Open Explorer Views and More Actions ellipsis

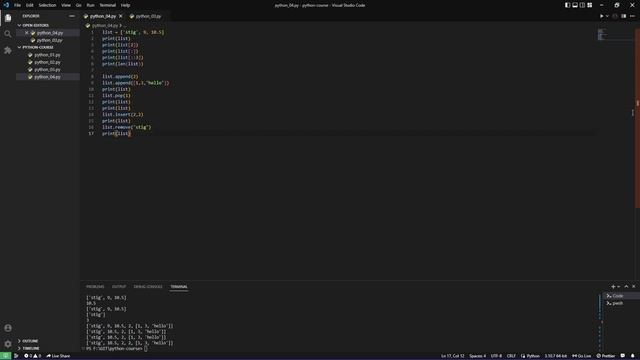tap(72, 16)
